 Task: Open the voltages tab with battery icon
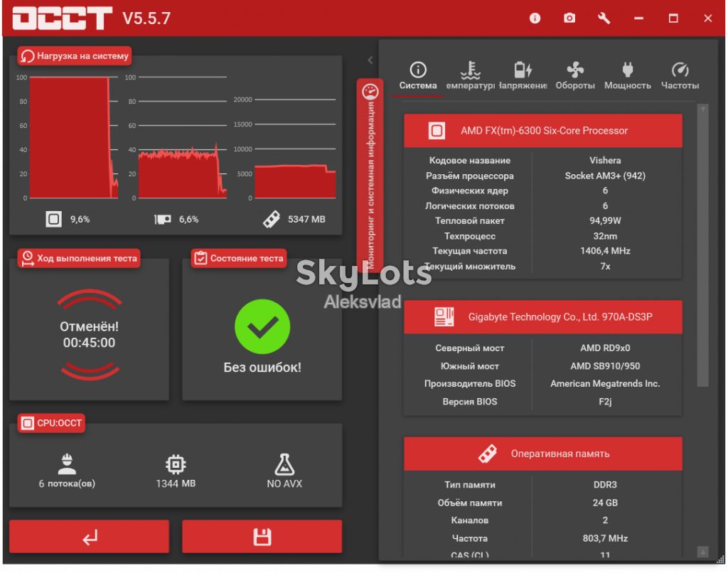[x=523, y=76]
